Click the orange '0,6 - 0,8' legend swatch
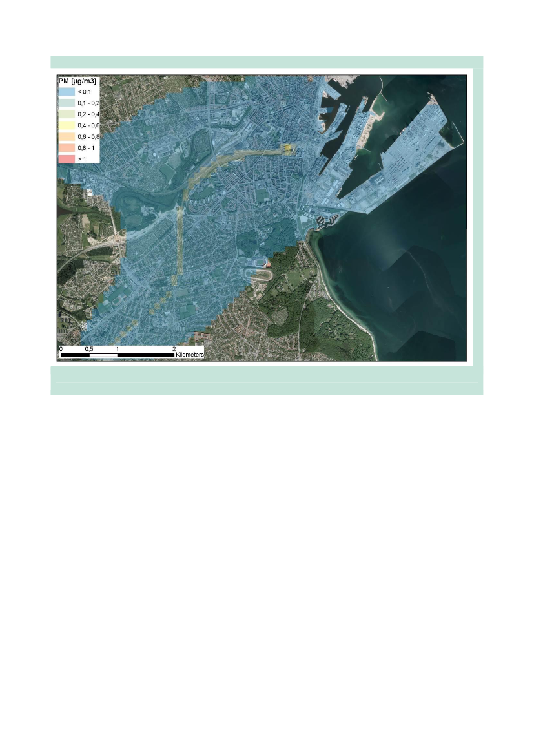This screenshot has height=756, width=534. click(x=67, y=136)
